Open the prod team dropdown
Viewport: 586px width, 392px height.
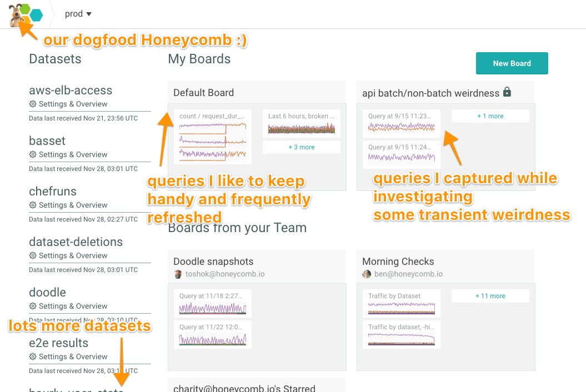tap(78, 14)
